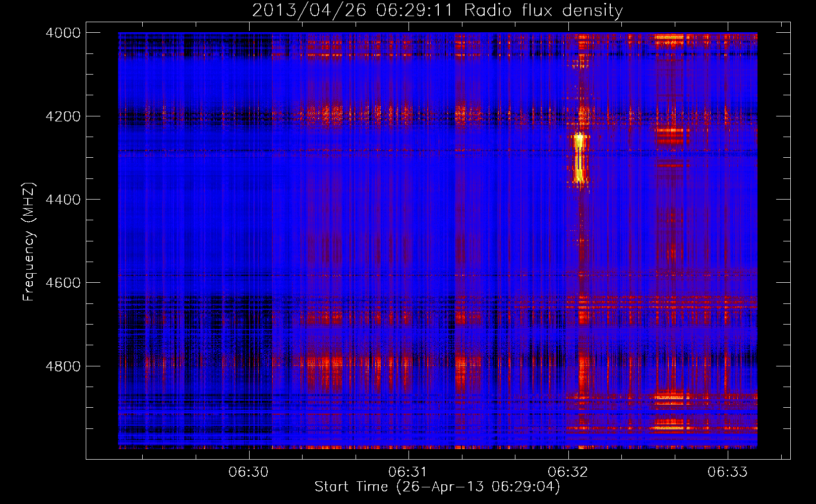This screenshot has height=504, width=816.
Task: Click the 4600 frequency axis label
Action: (63, 283)
